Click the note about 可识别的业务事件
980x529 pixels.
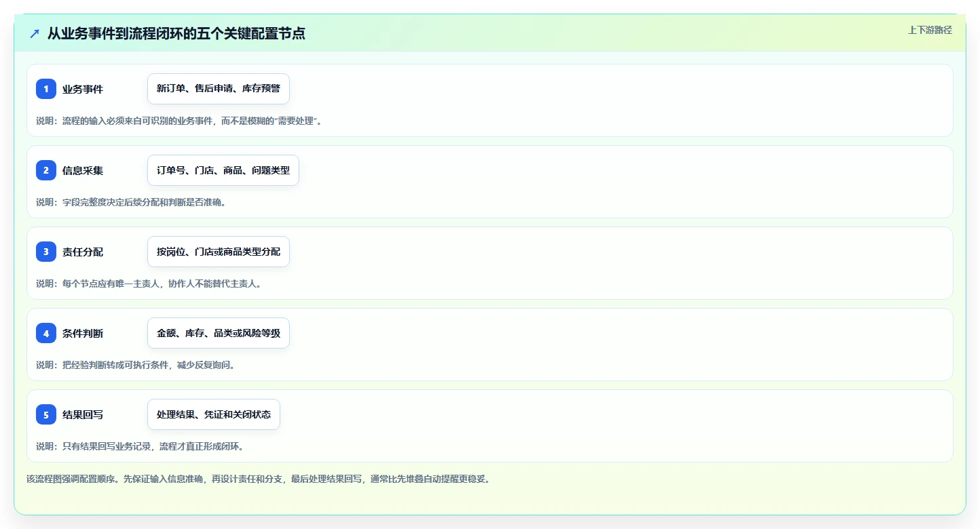tap(179, 121)
